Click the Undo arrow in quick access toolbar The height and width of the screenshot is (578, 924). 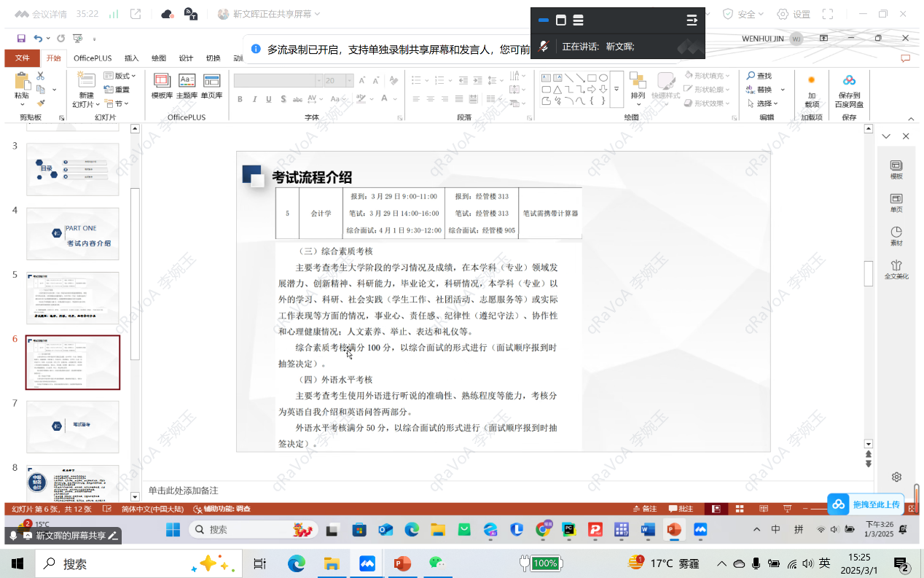click(x=38, y=38)
